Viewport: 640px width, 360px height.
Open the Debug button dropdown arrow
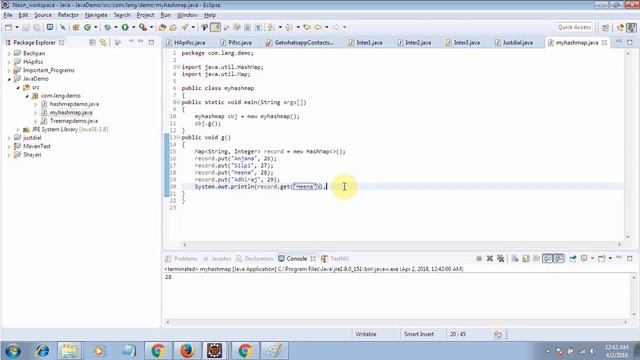click(116, 27)
